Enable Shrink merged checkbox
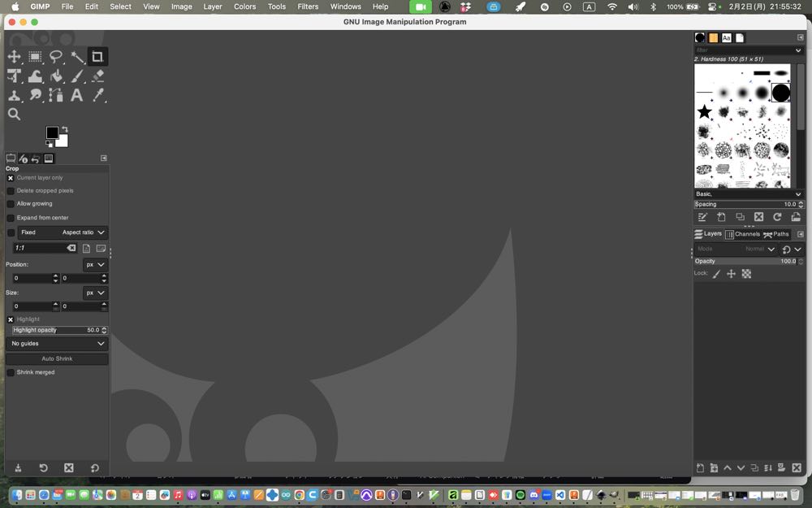The image size is (812, 508). [x=11, y=373]
